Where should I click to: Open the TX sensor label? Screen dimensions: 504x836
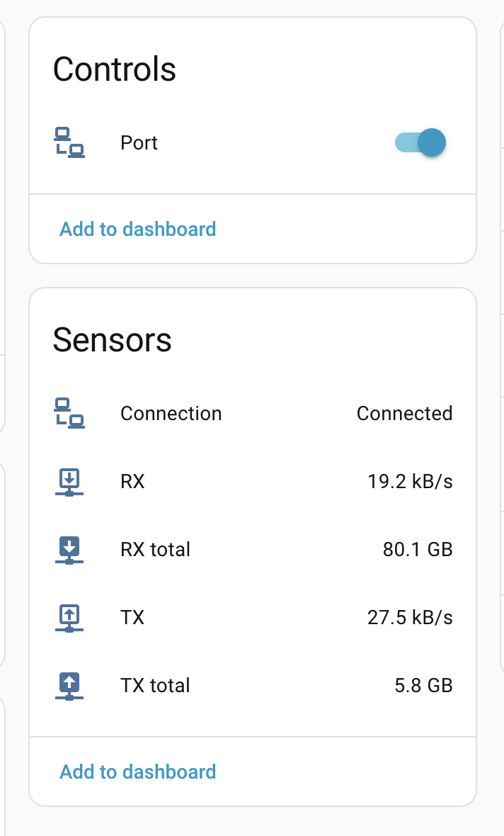tap(132, 618)
